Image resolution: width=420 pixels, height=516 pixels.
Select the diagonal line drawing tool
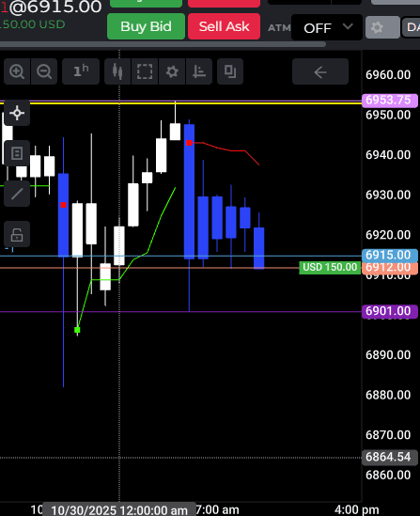pos(17,194)
